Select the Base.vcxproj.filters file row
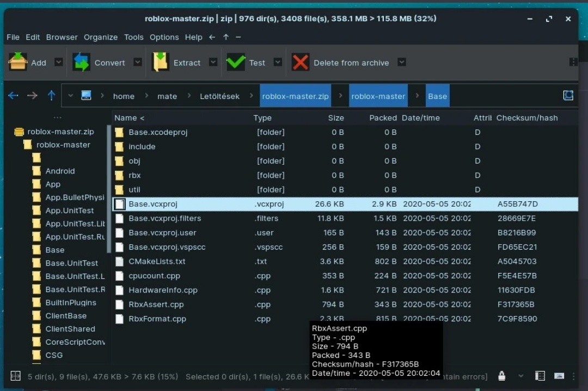 click(345, 219)
